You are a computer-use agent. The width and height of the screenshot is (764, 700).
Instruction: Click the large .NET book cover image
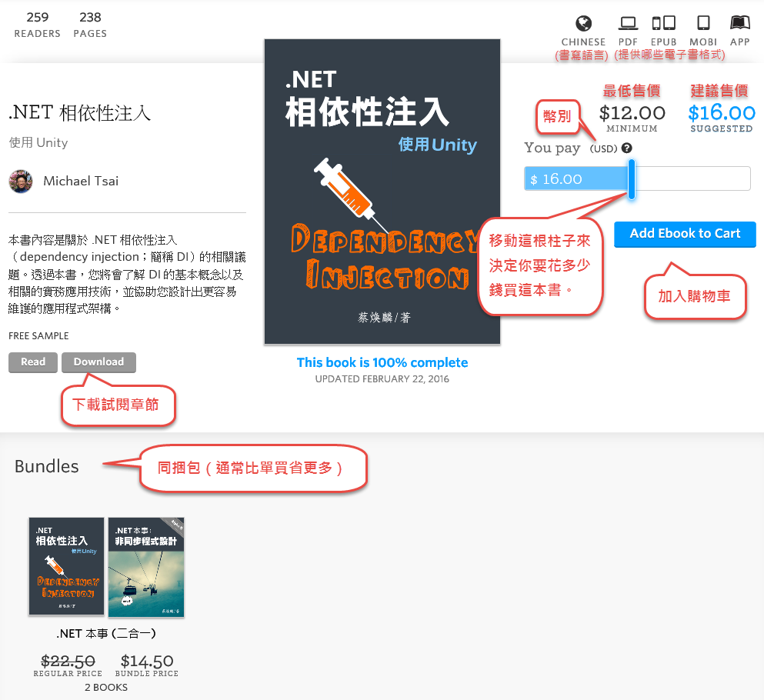[x=382, y=192]
